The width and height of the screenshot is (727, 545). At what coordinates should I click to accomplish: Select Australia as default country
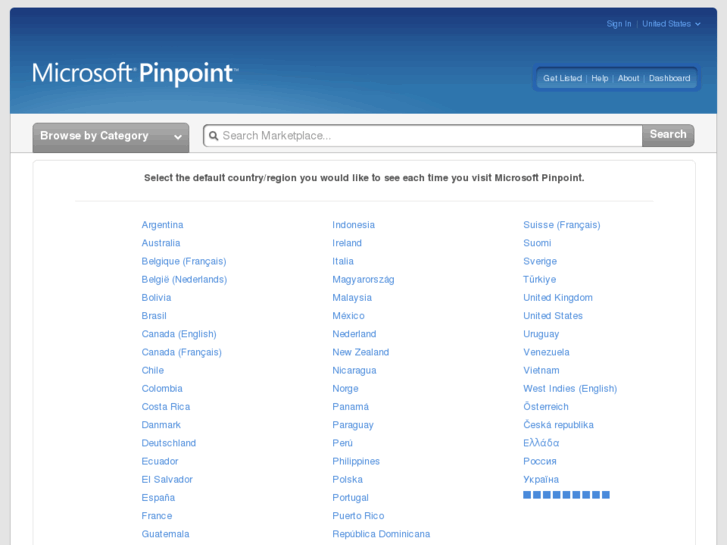click(x=161, y=243)
